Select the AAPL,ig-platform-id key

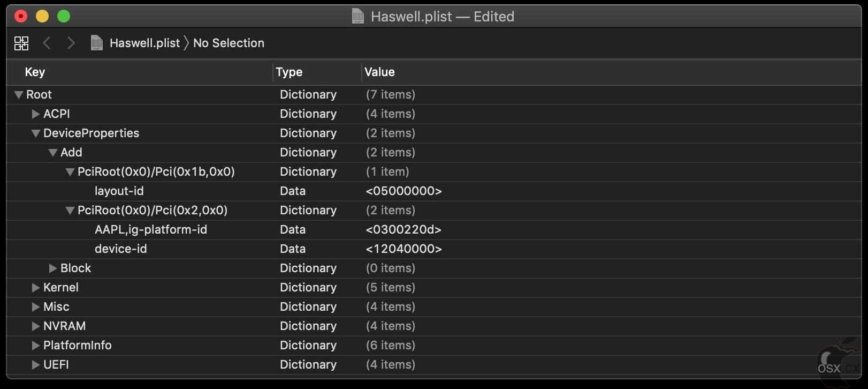pos(151,230)
